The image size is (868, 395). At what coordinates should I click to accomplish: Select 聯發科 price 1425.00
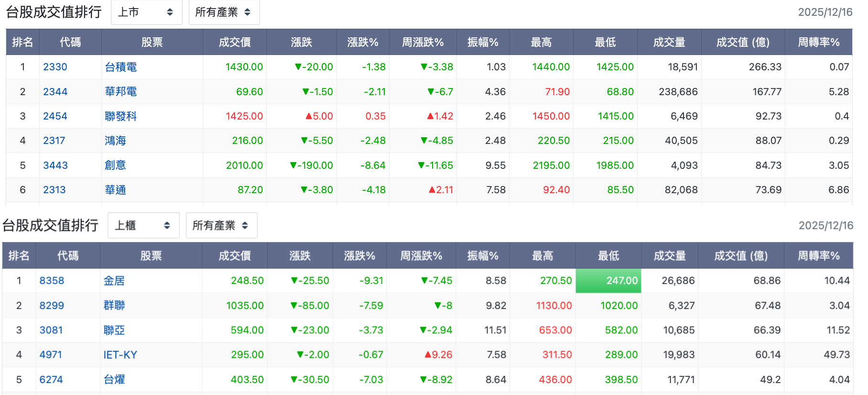click(x=244, y=116)
